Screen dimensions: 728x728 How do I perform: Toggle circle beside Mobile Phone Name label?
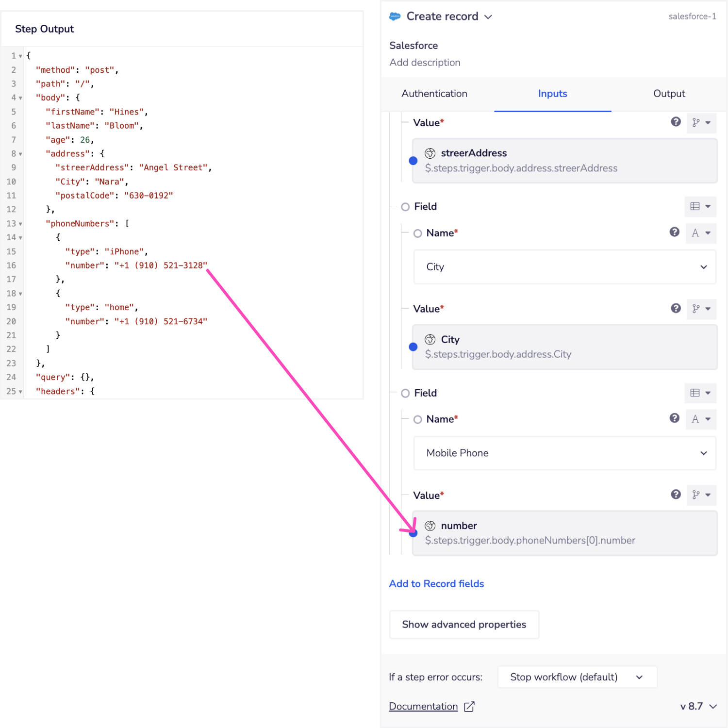417,419
